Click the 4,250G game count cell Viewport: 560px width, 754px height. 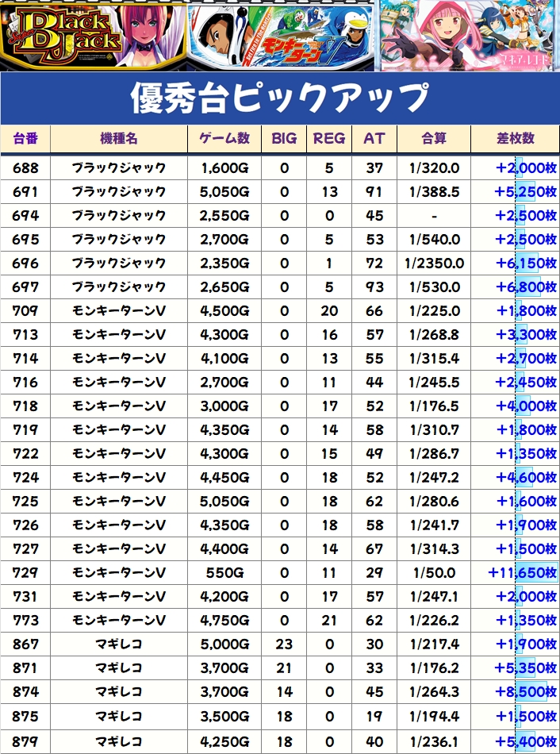point(224,741)
